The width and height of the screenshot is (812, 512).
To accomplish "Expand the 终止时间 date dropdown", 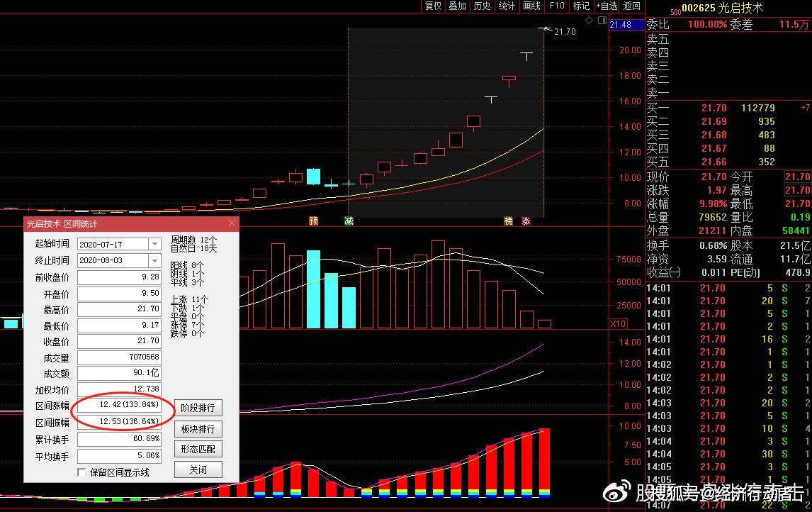I will click(154, 260).
